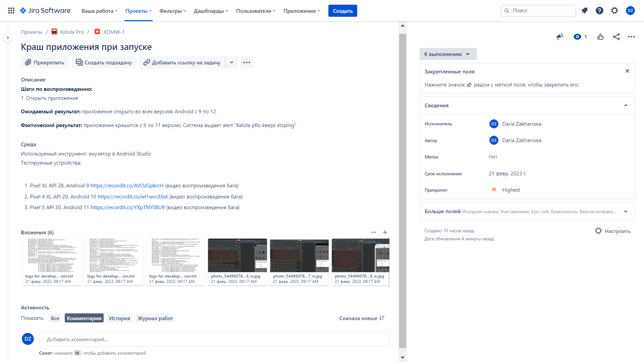Viewport: 644px width, 362px height.
Task: Toggle comment sort order Сначала новые
Action: 362,318
